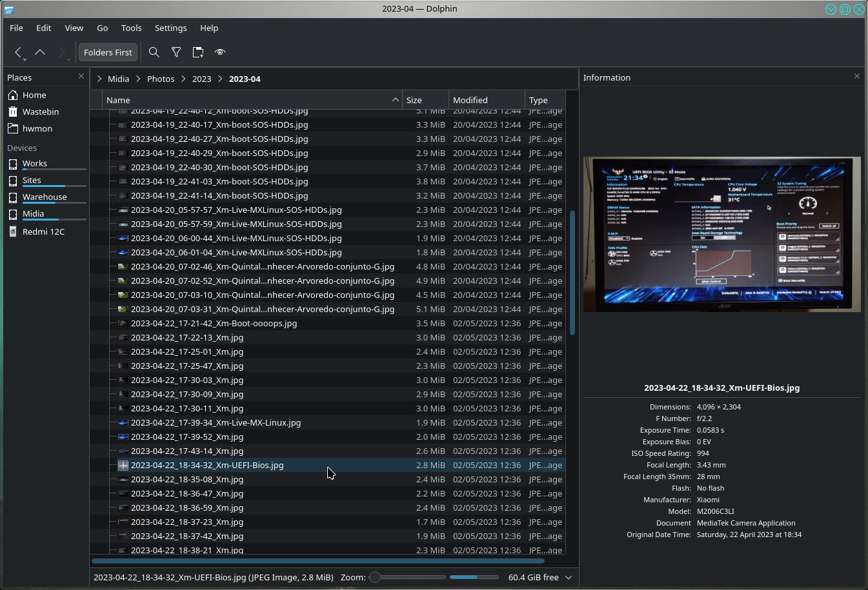Toggle the preview eye icon
868x590 pixels.
pyautogui.click(x=220, y=52)
